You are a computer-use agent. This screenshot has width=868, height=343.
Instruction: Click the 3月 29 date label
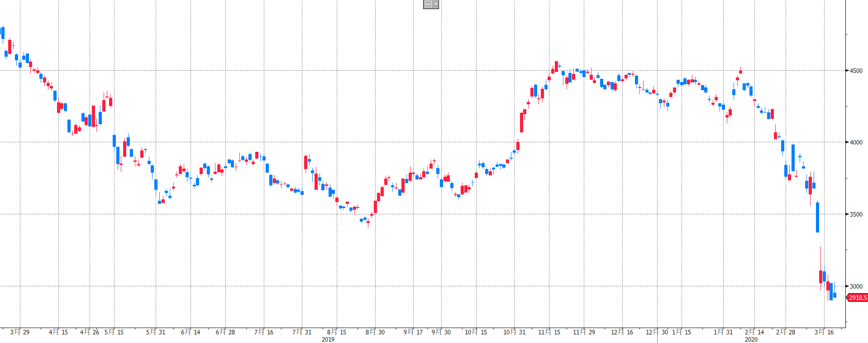tap(20, 332)
